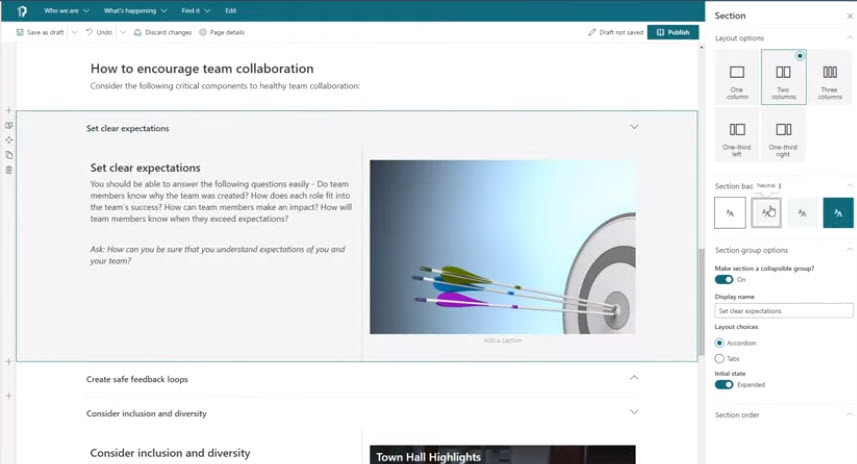The height and width of the screenshot is (464, 857).
Task: Select the Three columns layout
Action: 830,77
